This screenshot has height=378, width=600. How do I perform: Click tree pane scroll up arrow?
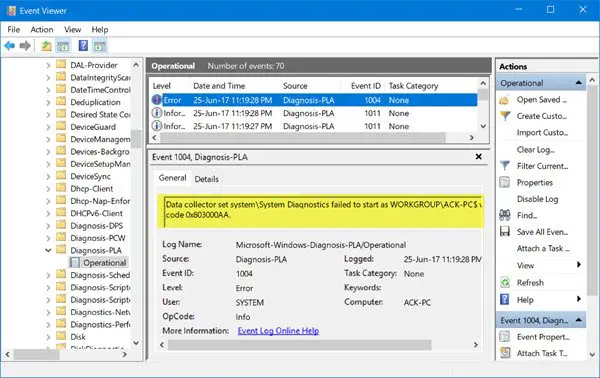click(x=136, y=65)
